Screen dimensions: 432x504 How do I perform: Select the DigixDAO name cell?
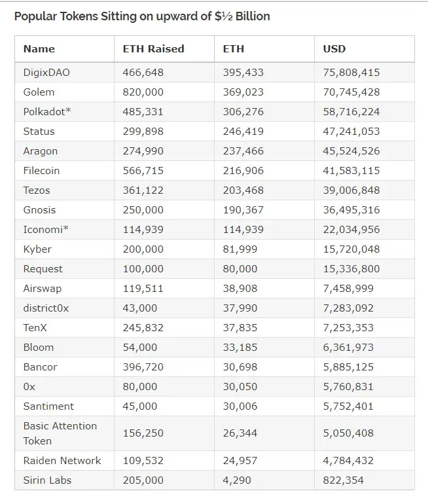[x=46, y=72]
